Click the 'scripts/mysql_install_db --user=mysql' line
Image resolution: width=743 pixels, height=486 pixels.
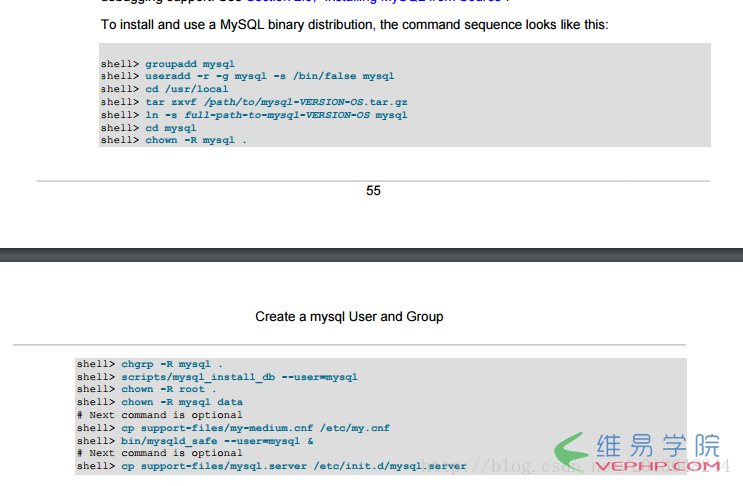pos(217,377)
